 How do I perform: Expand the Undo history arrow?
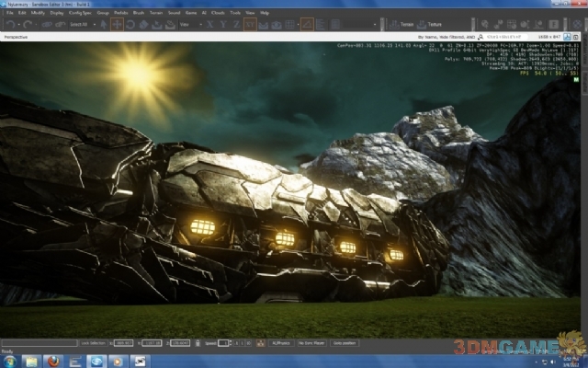[x=18, y=25]
